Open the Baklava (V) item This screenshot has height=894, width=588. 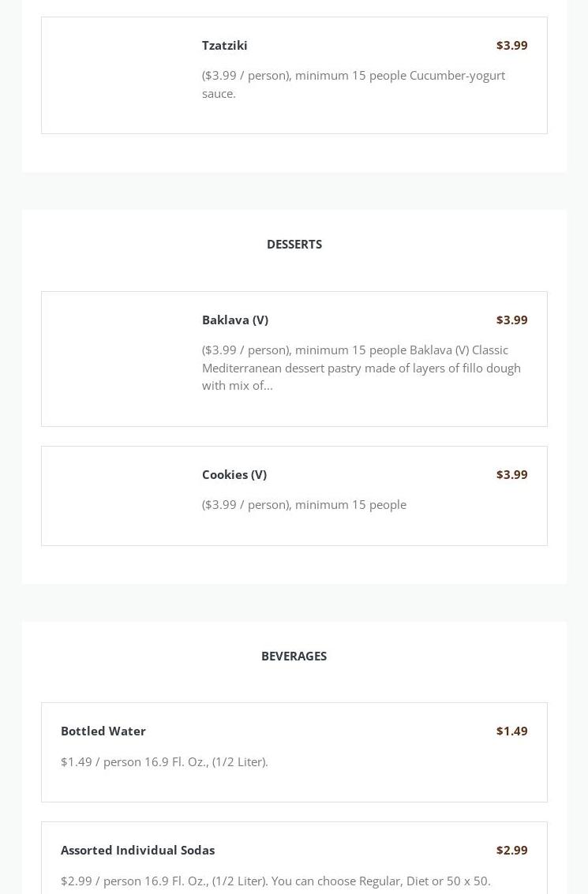pos(234,320)
